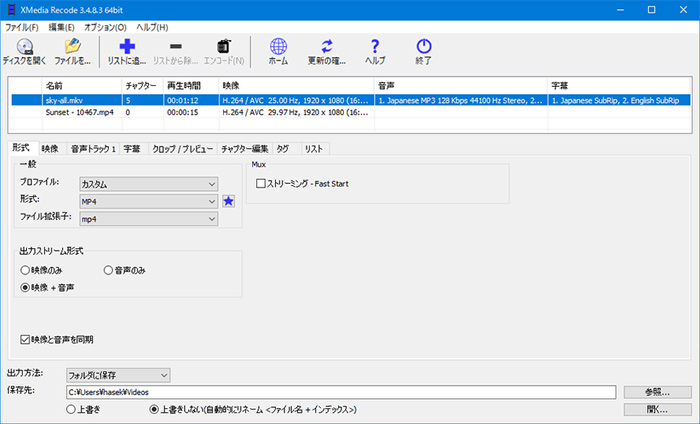Select 上書きしない auto-rename radio button

click(x=154, y=409)
